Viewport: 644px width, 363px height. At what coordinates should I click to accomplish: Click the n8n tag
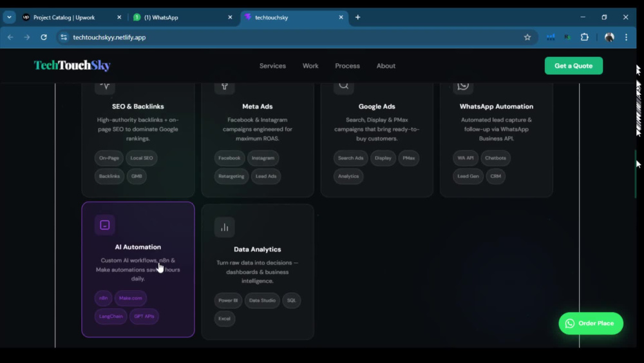(104, 298)
